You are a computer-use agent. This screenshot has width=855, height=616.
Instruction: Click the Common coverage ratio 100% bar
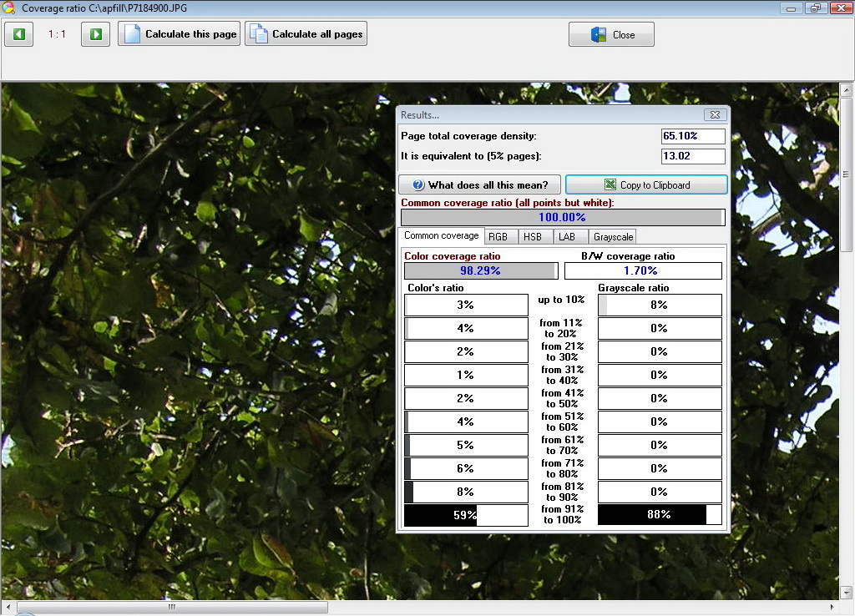[x=562, y=217]
